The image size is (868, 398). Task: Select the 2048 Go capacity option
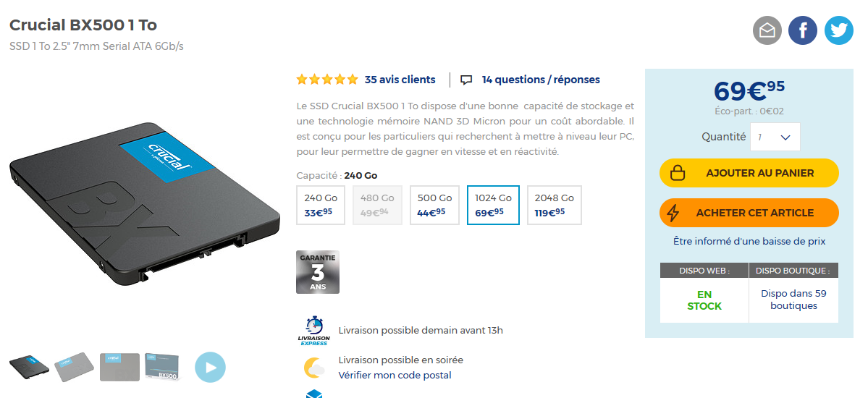554,205
